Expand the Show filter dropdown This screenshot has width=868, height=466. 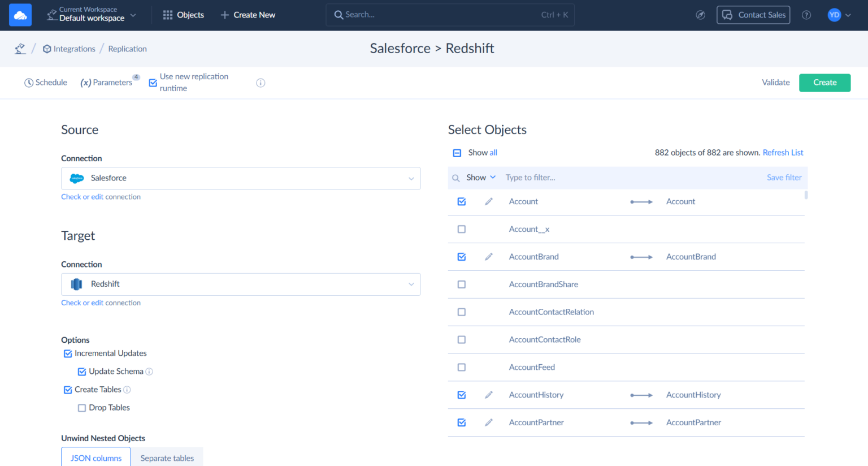tap(481, 178)
